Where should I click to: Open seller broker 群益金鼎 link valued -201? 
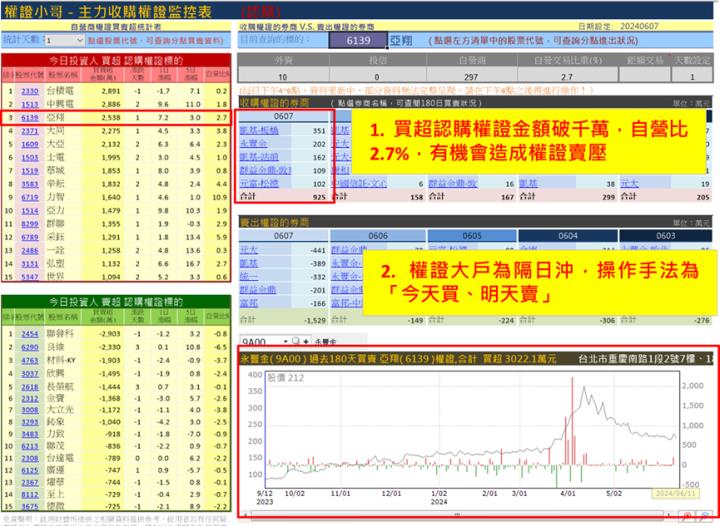click(x=258, y=290)
